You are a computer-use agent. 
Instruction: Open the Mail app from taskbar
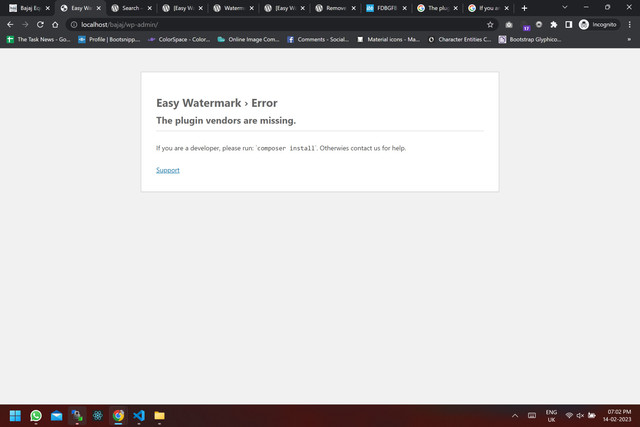pos(56,416)
